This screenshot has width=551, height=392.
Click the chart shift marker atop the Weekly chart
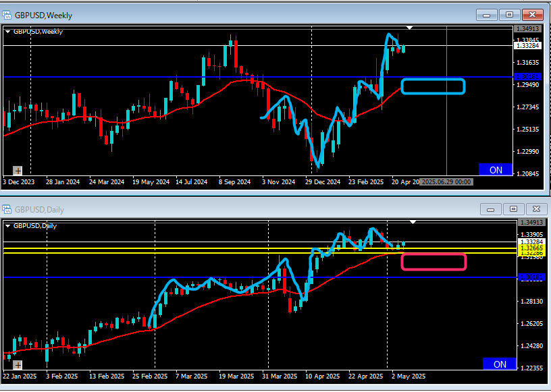tap(410, 28)
